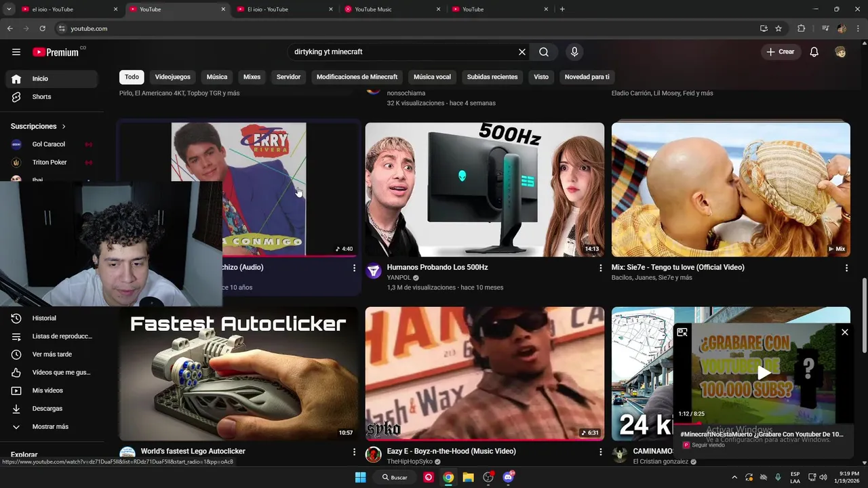Open Mis videos in the sidebar
The width and height of the screenshot is (868, 488).
click(x=52, y=390)
